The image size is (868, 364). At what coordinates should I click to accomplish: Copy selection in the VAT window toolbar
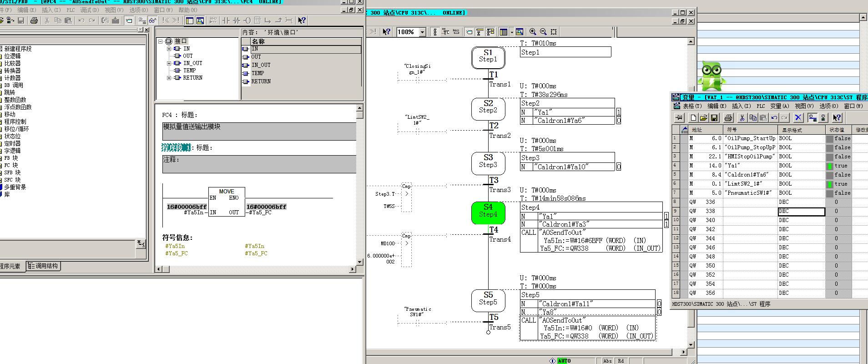pos(752,118)
